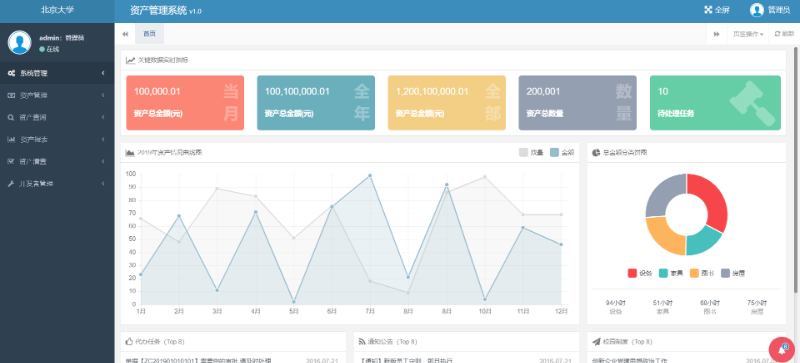
Task: Expand the 系统管理 sidebar menu
Action: [57, 73]
